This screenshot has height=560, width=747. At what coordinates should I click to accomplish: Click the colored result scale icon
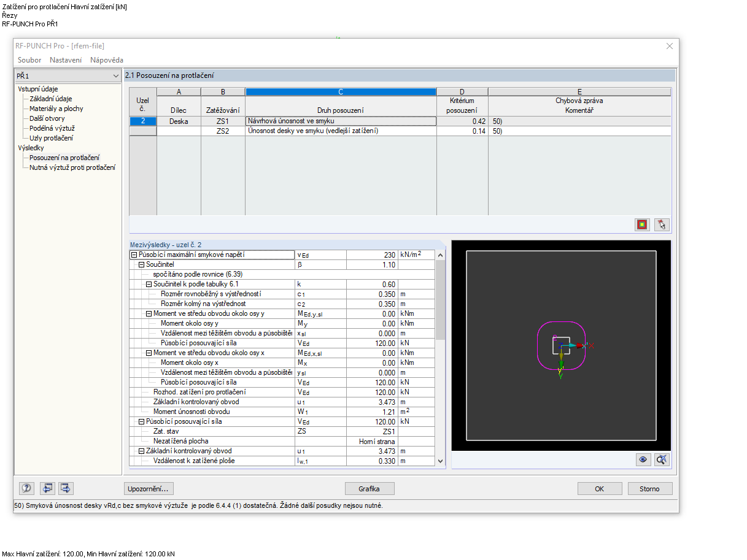(642, 224)
